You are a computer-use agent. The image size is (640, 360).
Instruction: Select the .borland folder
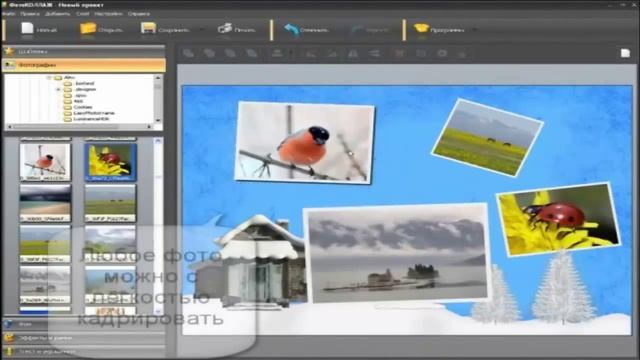tap(84, 83)
